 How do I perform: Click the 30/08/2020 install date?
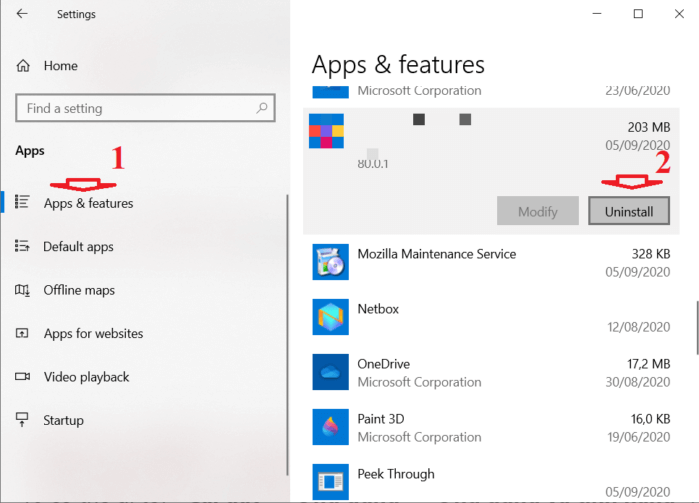click(x=637, y=382)
